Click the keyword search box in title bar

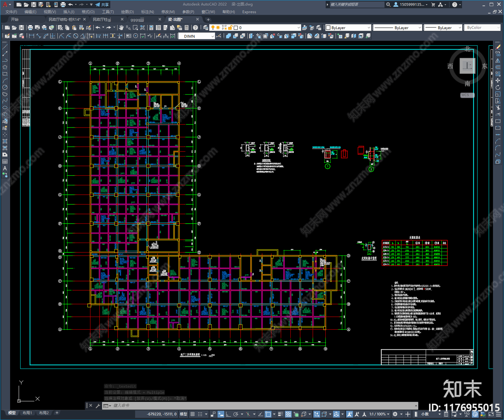click(x=357, y=4)
